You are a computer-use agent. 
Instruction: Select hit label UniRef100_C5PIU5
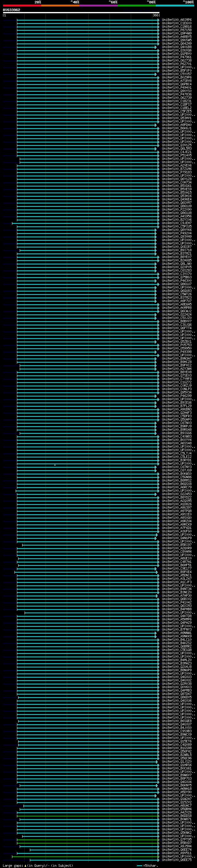(177, 226)
